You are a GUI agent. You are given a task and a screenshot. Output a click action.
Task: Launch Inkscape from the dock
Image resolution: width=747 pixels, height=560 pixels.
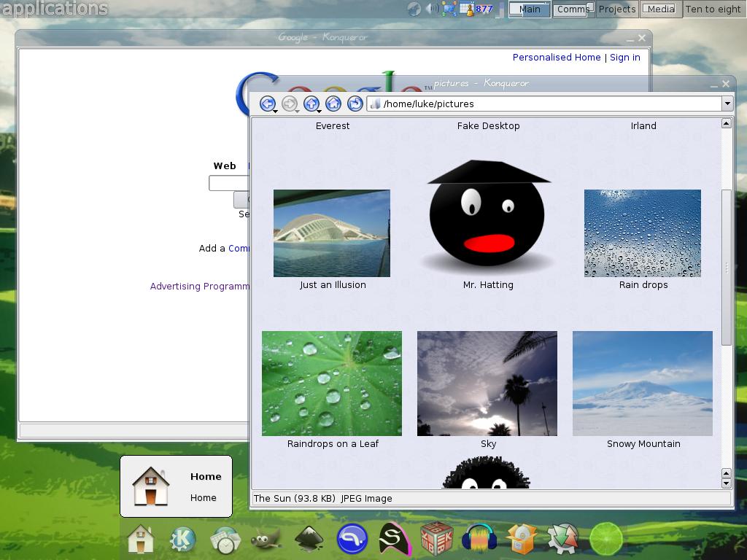[x=309, y=539]
